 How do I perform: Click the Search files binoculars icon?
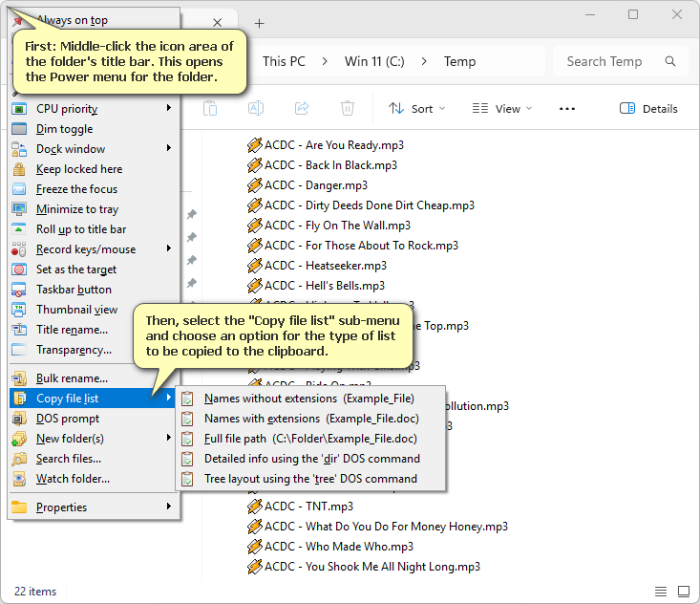tap(18, 459)
